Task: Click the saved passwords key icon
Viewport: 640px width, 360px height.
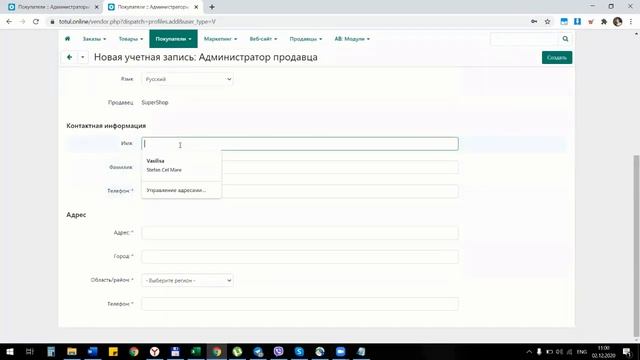Action: (x=534, y=22)
